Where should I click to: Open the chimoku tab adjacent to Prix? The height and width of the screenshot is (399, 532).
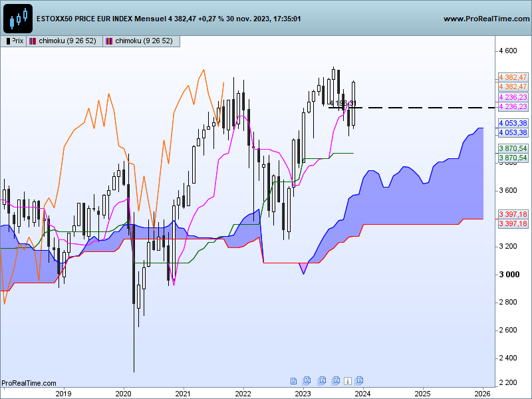[65, 41]
